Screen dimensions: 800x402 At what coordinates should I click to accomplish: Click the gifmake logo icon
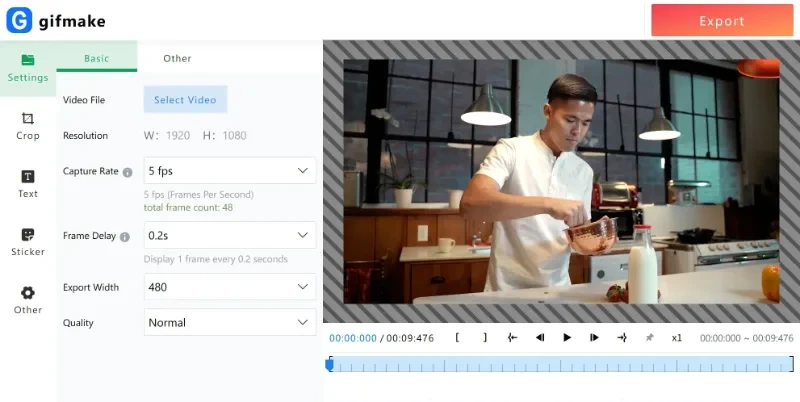click(19, 20)
